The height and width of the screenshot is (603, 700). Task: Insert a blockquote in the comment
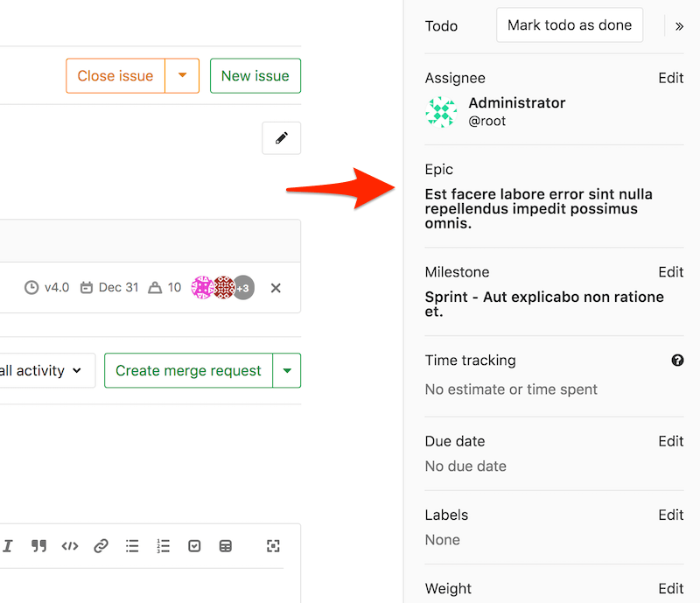click(x=38, y=545)
